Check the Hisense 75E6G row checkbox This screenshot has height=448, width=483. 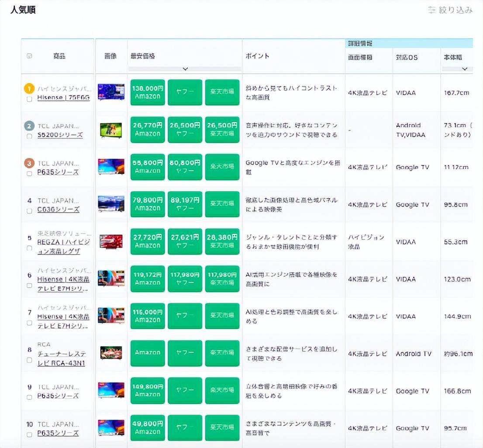(29, 99)
